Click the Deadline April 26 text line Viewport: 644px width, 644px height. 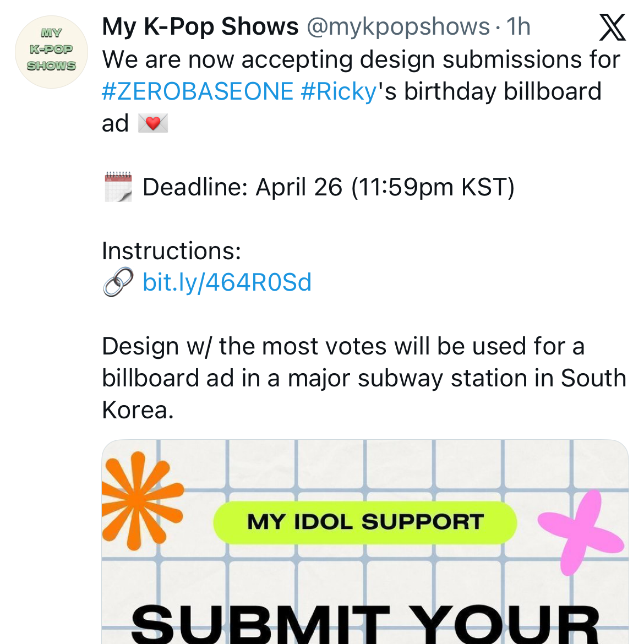point(328,187)
